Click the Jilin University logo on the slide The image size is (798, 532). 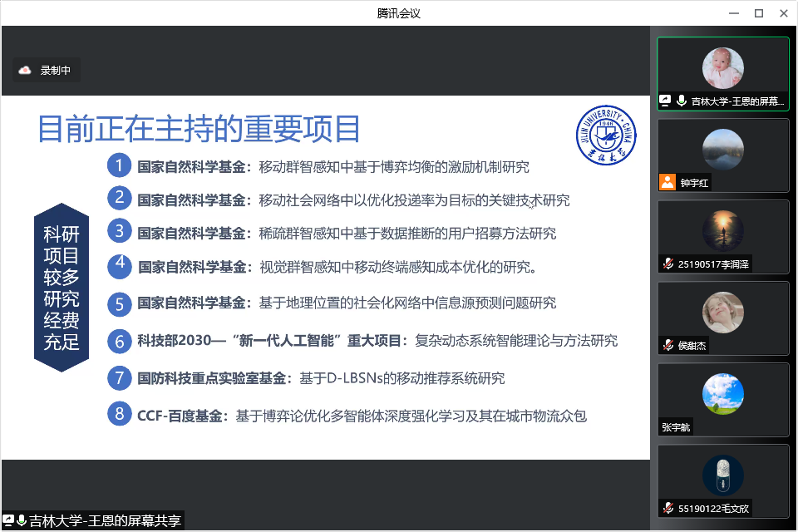click(606, 134)
